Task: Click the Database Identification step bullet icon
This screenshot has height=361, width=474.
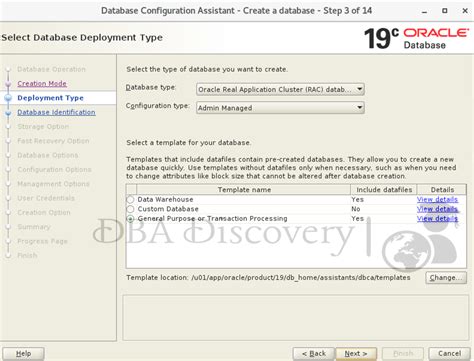Action: pyautogui.click(x=8, y=113)
